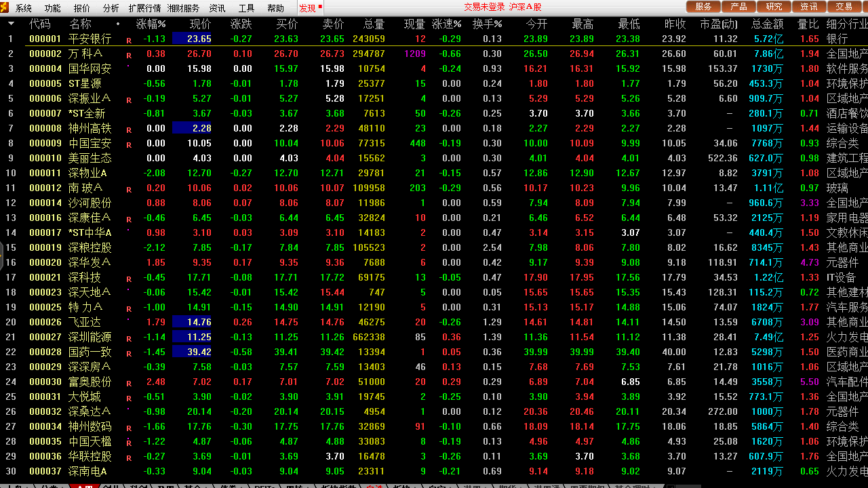Select the 深圳能源 stock row
The height and width of the screenshot is (488, 868).
(x=90, y=337)
